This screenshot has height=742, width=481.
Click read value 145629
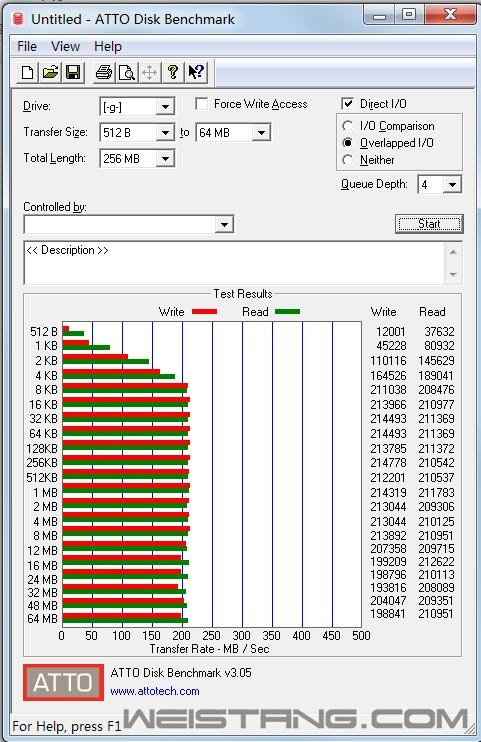pos(436,361)
